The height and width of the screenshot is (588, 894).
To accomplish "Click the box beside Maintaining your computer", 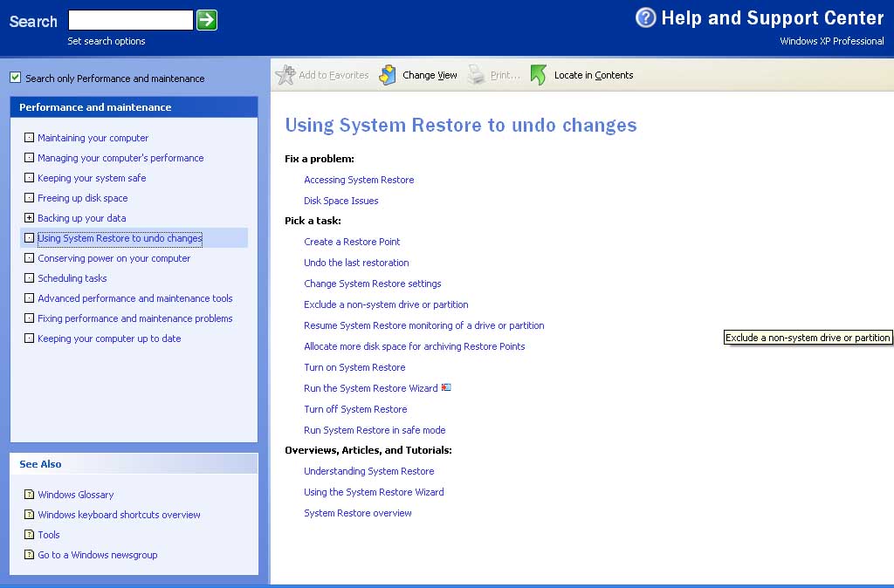I will 29,137.
